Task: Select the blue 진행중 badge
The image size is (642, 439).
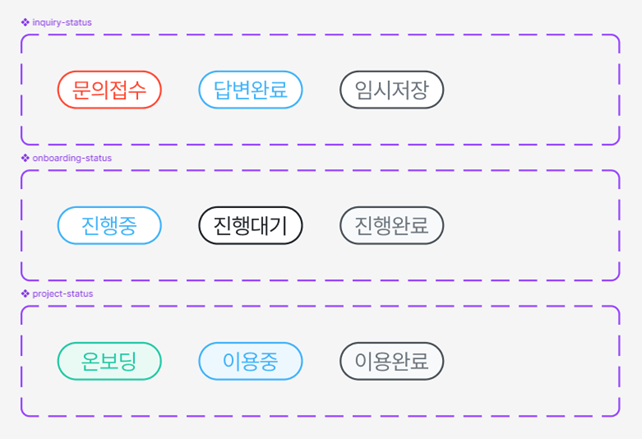Action: pyautogui.click(x=109, y=225)
